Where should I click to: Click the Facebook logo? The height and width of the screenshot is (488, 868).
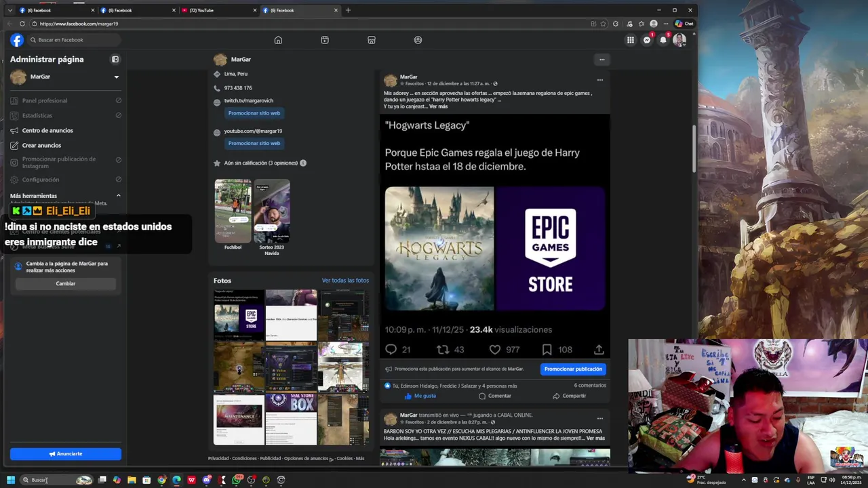point(17,40)
